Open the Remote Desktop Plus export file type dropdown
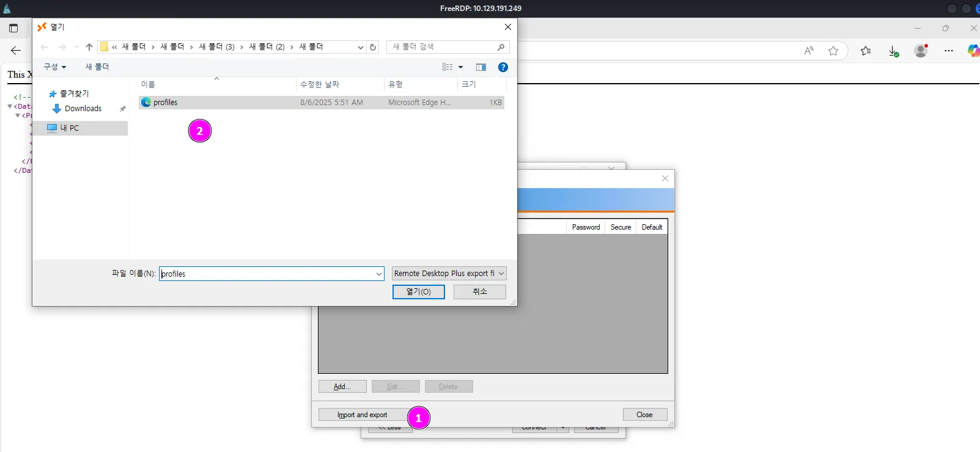This screenshot has height=452, width=980. [449, 274]
